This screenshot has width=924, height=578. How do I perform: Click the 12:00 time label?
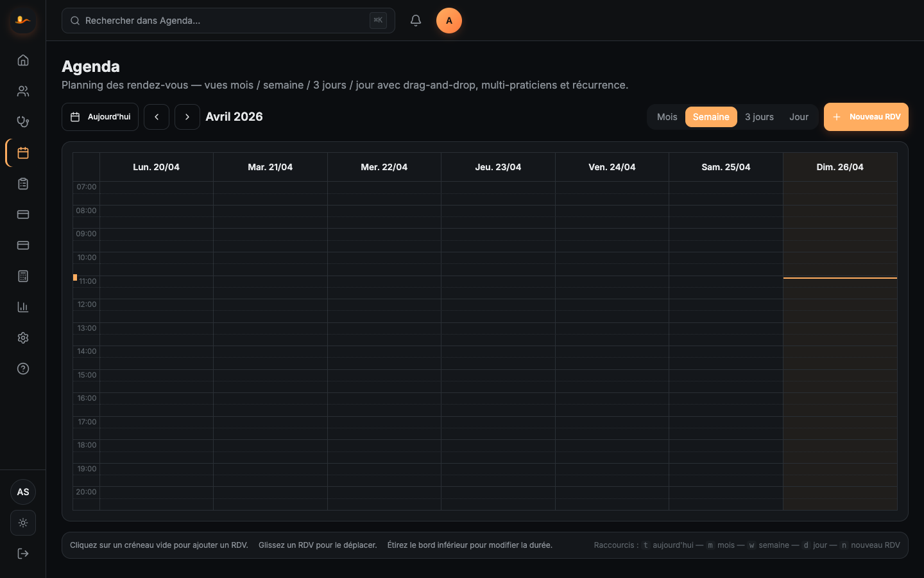pyautogui.click(x=87, y=304)
